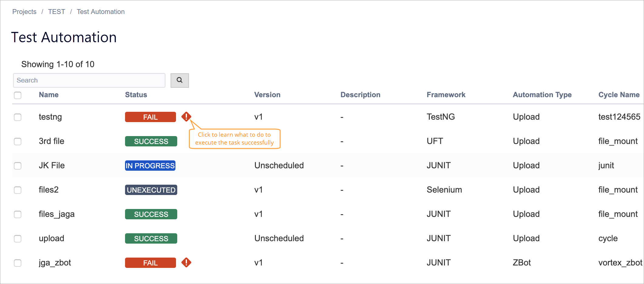This screenshot has width=644, height=284.
Task: Open the Projects breadcrumb link
Action: pos(24,12)
